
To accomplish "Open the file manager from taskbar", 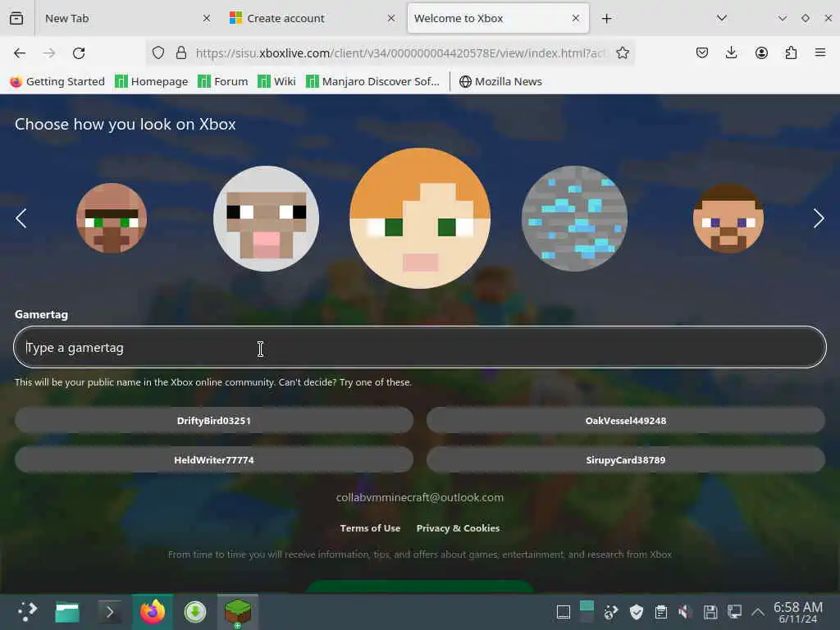I will (67, 612).
